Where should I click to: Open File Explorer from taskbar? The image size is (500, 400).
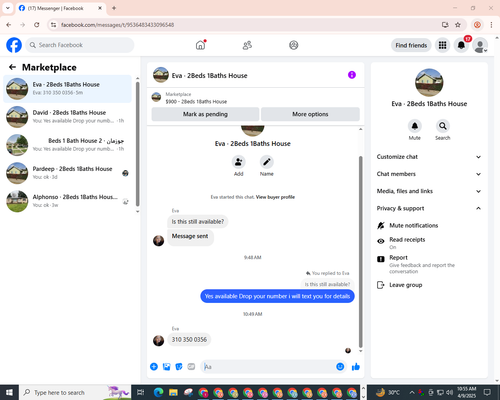(x=173, y=392)
